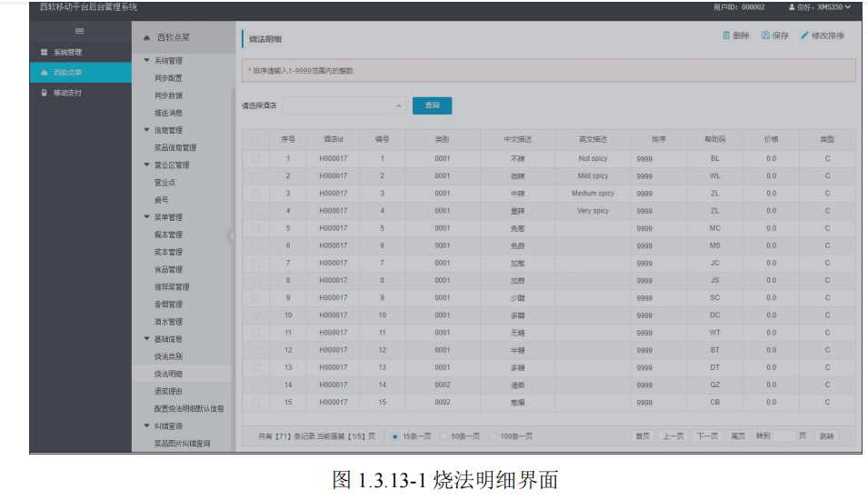Open 烧法类别 in the navigation tree
The width and height of the screenshot is (868, 500).
[x=169, y=356]
